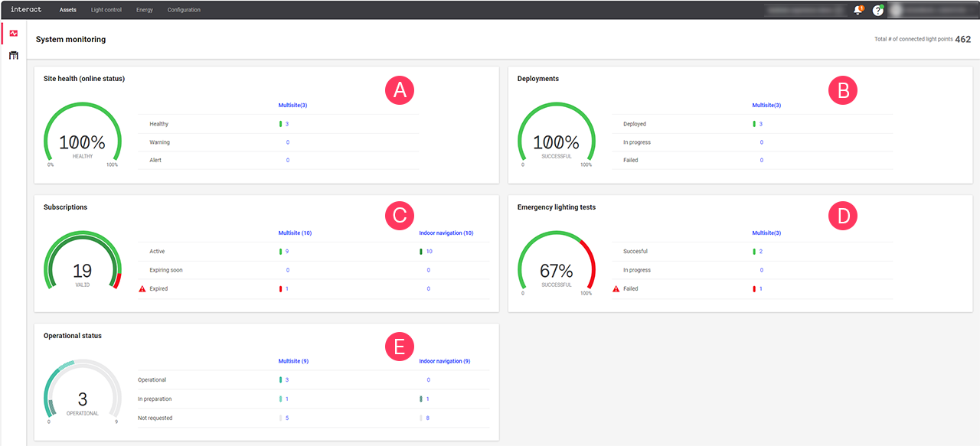Viewport: 980px width, 446px height.
Task: Open the Multisite(3) link in Site health
Action: click(293, 105)
